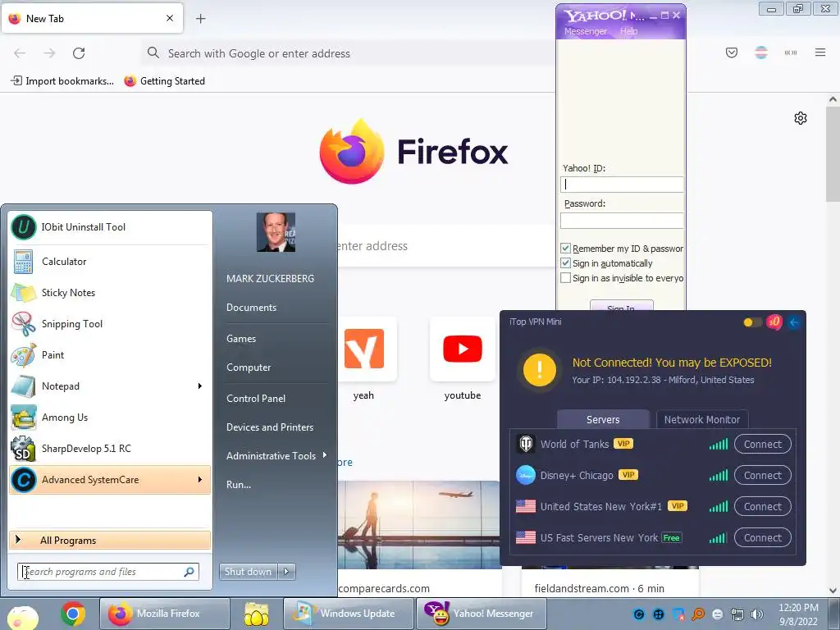Open IObit Uninstall Tool from Start menu
Screen dimensions: 840x630
coord(110,227)
